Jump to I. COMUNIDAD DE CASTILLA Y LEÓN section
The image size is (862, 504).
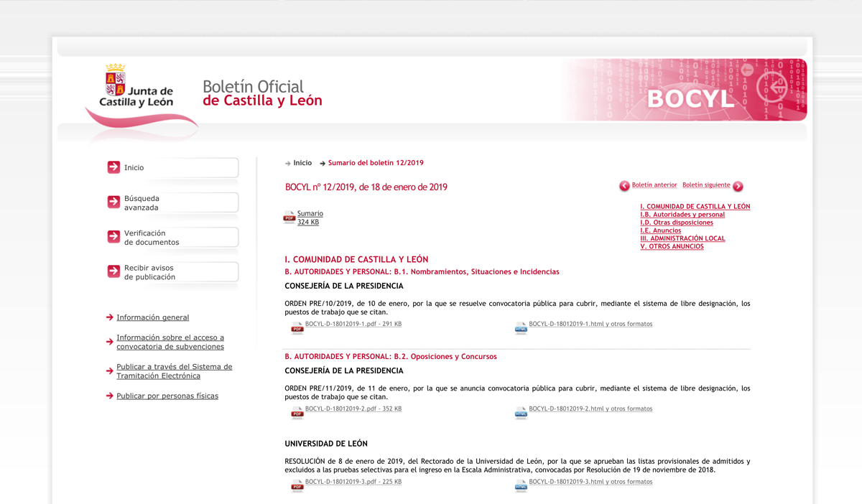pos(695,207)
